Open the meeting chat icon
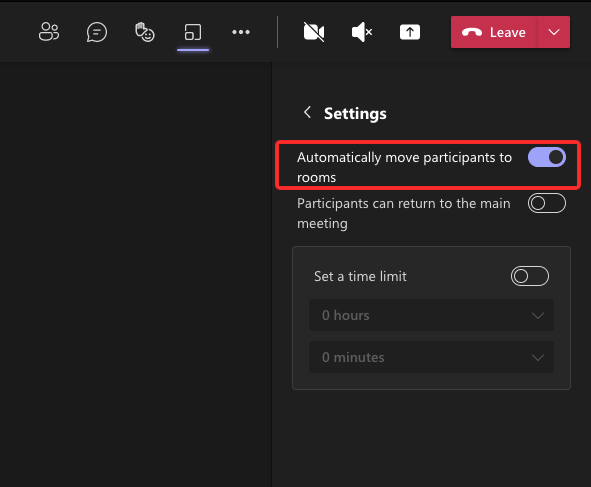The height and width of the screenshot is (487, 591). (97, 32)
